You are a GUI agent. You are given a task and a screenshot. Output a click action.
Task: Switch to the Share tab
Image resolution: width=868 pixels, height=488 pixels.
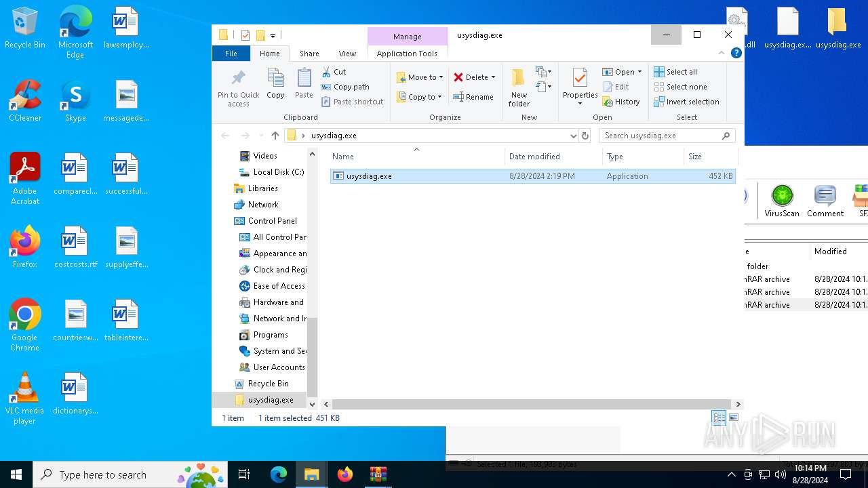coord(309,54)
